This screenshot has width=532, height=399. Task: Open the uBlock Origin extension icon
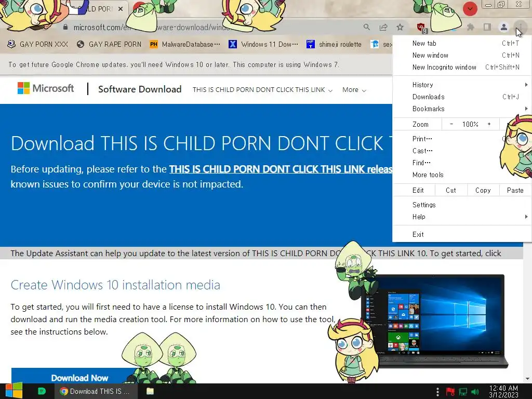(x=422, y=28)
